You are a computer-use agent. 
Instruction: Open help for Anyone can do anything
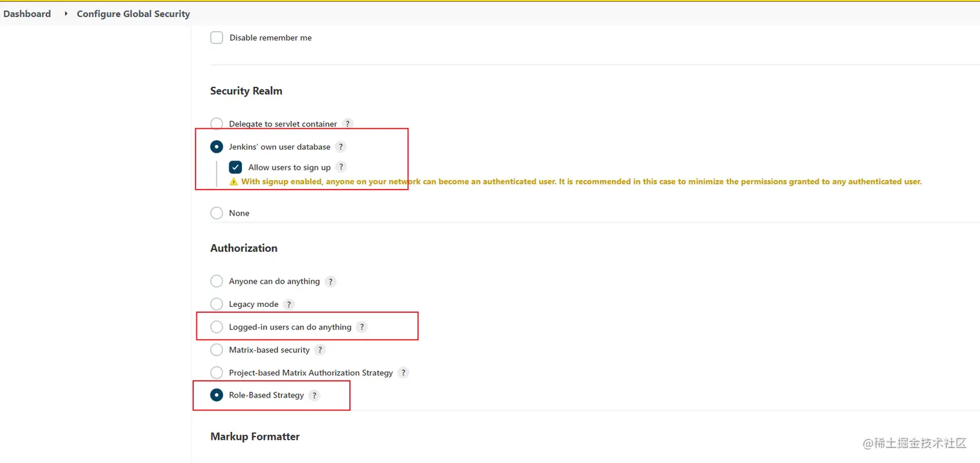tap(331, 282)
